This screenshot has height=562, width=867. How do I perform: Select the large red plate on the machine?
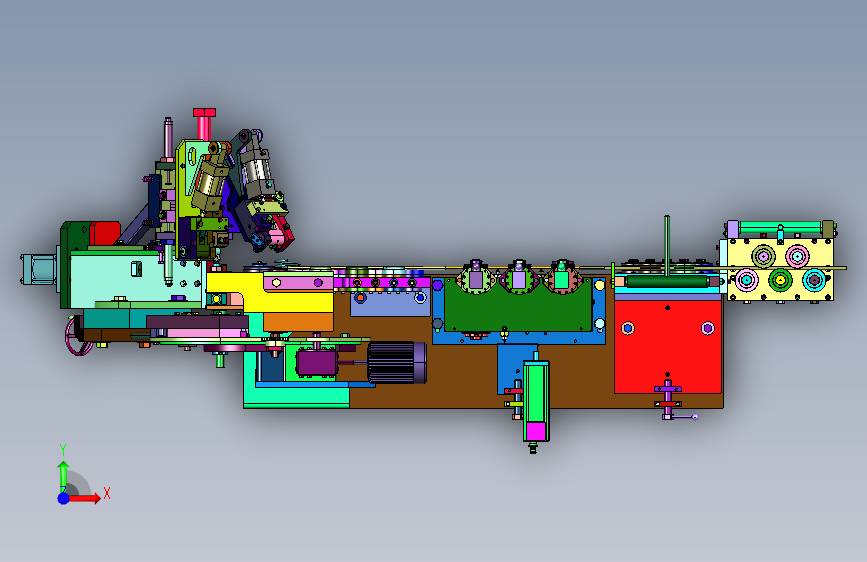(668, 346)
